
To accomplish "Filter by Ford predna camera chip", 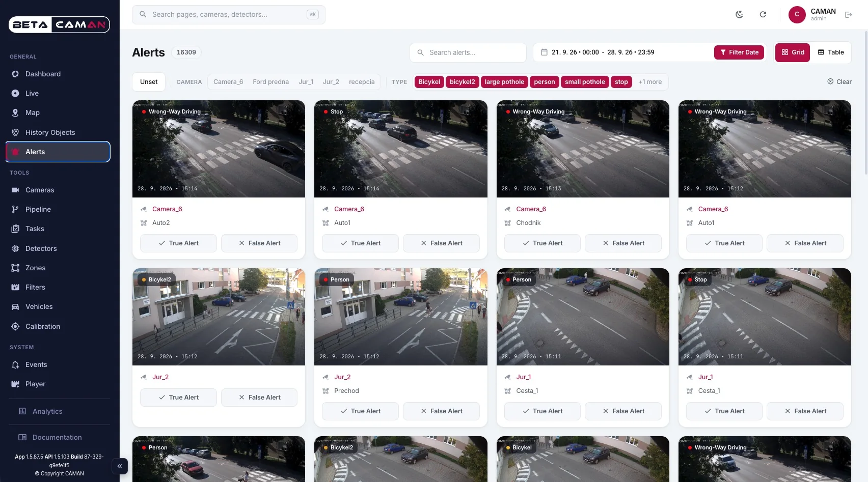I will click(270, 82).
